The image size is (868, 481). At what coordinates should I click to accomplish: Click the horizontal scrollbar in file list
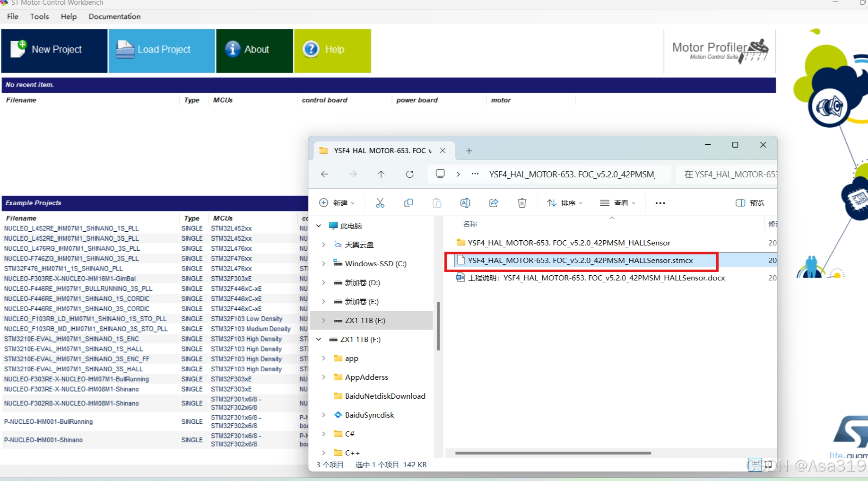coord(553,453)
